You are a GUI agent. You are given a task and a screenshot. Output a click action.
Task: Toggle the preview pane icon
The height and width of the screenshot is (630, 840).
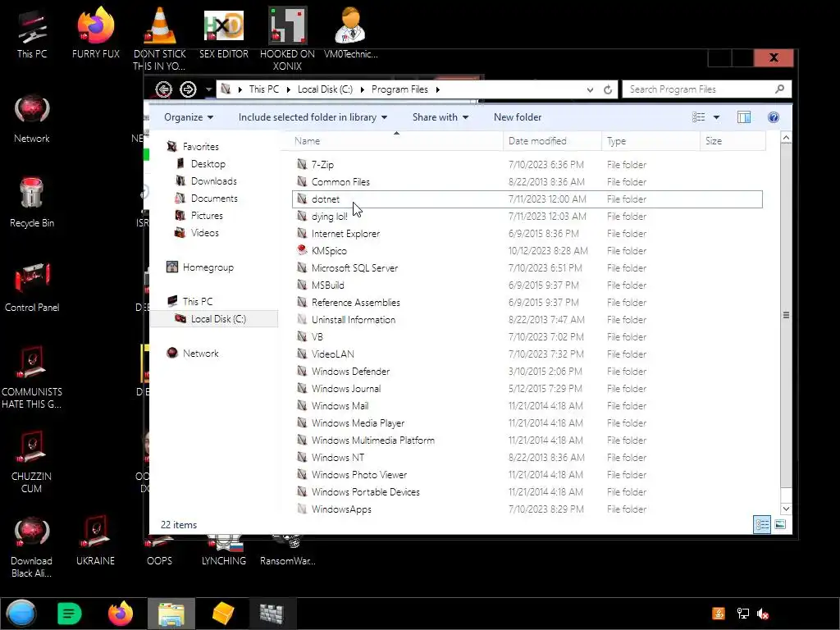coord(744,117)
